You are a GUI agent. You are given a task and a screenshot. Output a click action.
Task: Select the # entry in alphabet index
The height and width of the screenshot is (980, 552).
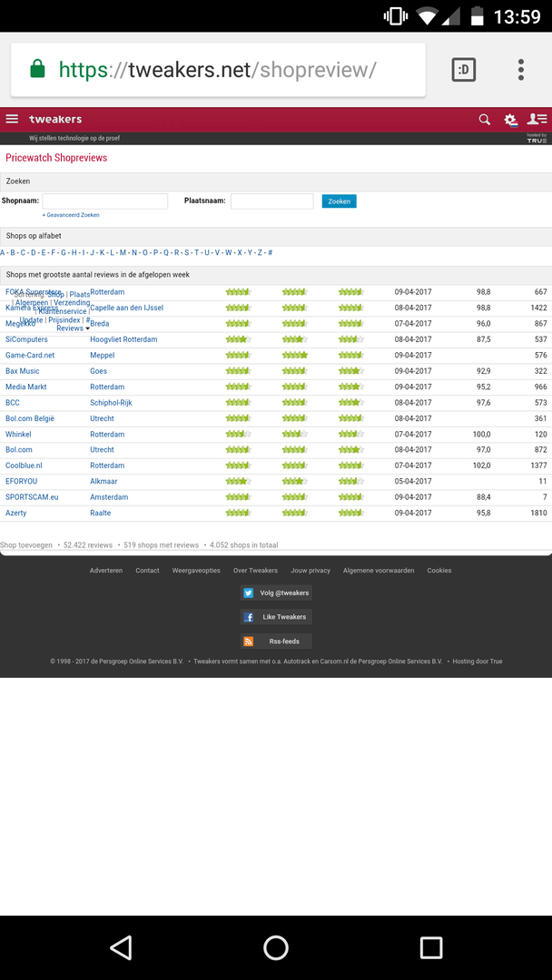270,252
